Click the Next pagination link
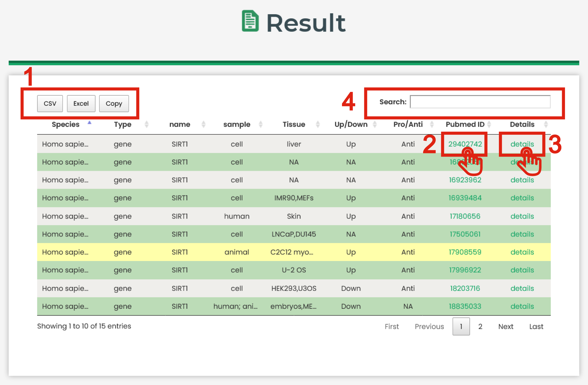The image size is (588, 385). pyautogui.click(x=506, y=326)
